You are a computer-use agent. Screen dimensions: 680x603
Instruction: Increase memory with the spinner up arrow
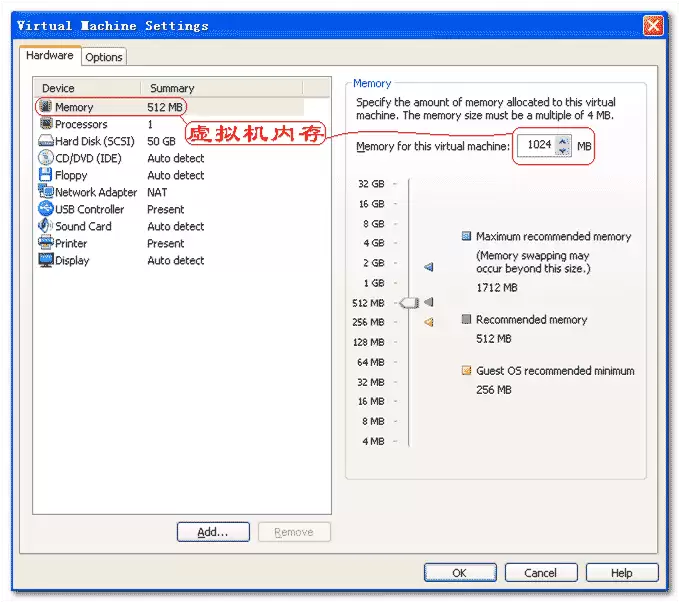(563, 141)
